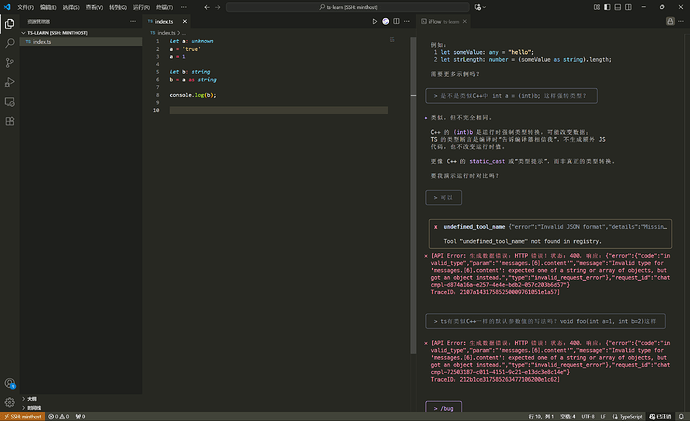Close the index.ts tab
The image size is (690, 421).
pyautogui.click(x=183, y=21)
